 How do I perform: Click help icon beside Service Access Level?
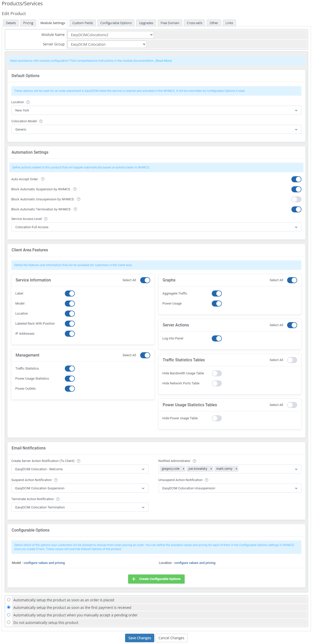tap(46, 219)
